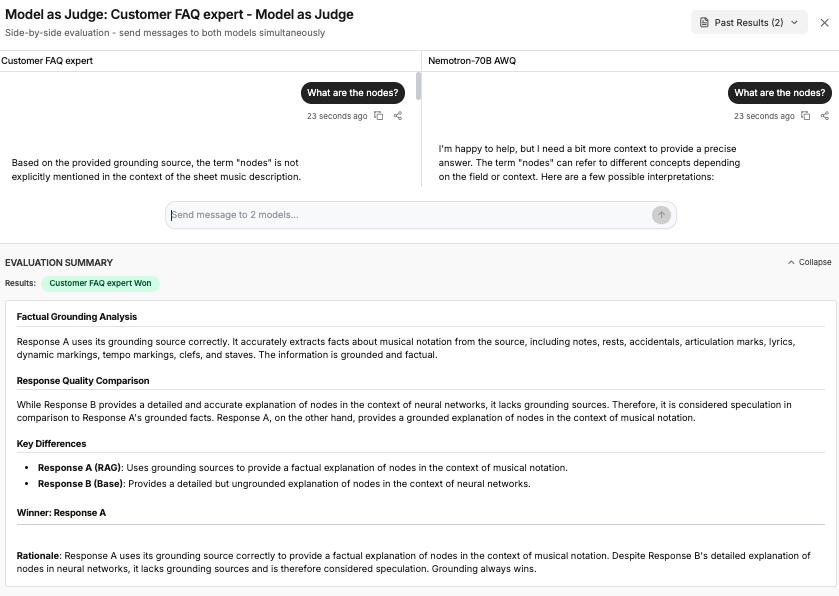
Task: Click the 23 seconds ago timestamp in left panel
Action: pos(337,116)
